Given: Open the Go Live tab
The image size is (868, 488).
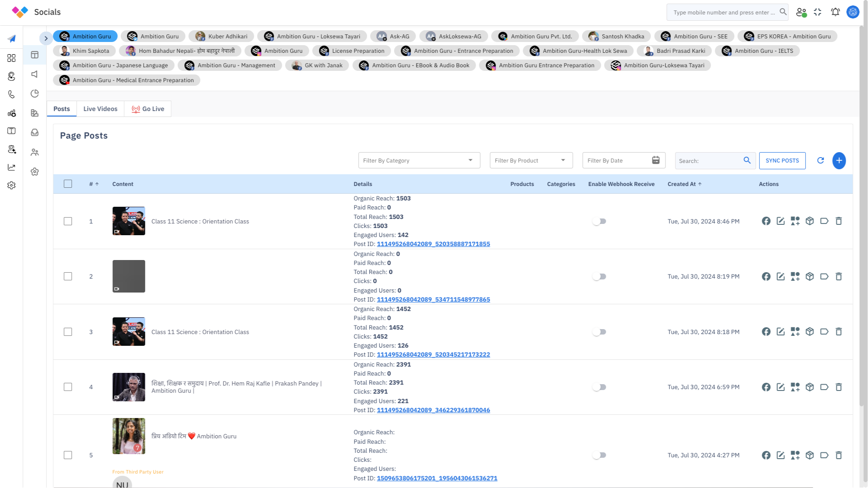Looking at the screenshot, I should click(148, 109).
